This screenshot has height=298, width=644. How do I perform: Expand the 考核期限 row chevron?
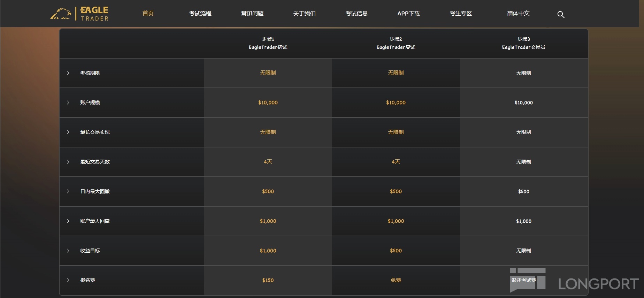pyautogui.click(x=68, y=73)
